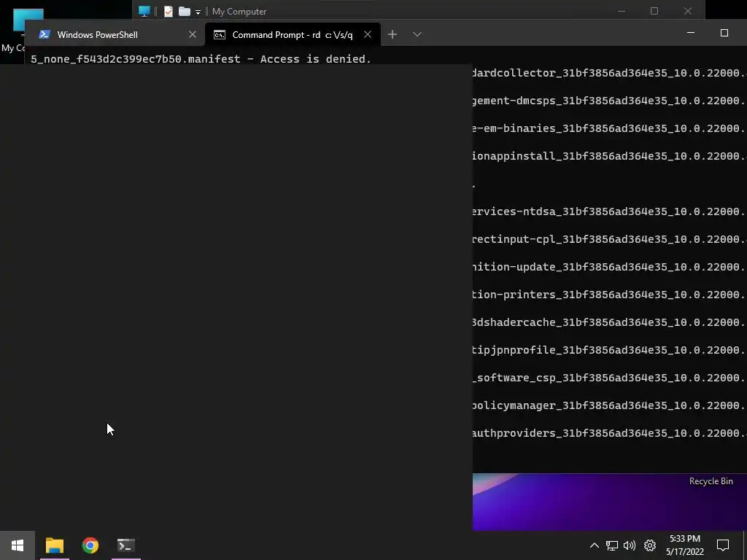Open the Windows Start menu

[x=18, y=545]
